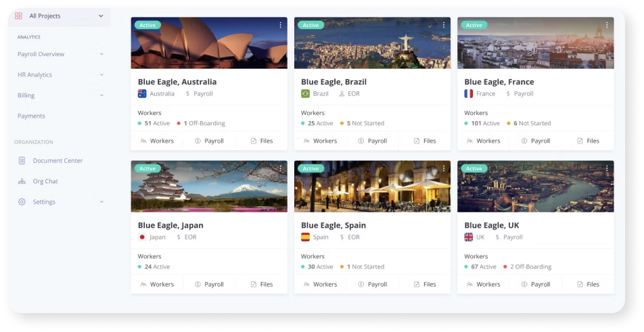
Task: Click the All Projects grid icon
Action: 18,16
